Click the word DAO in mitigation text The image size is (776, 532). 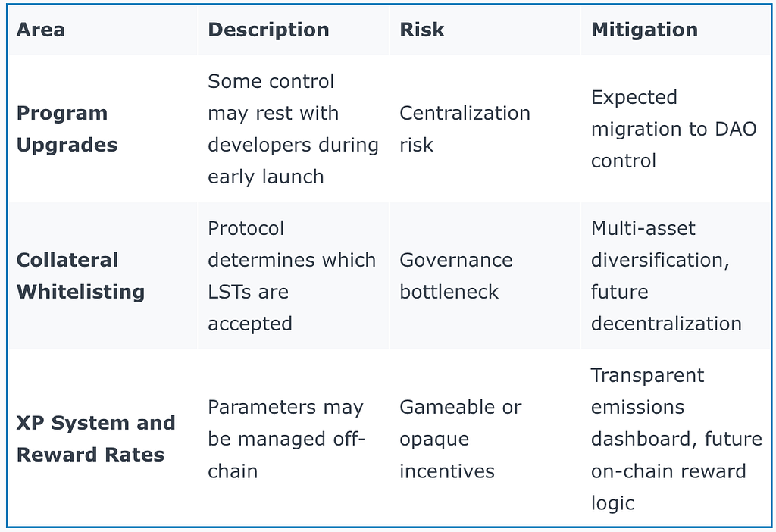point(735,129)
